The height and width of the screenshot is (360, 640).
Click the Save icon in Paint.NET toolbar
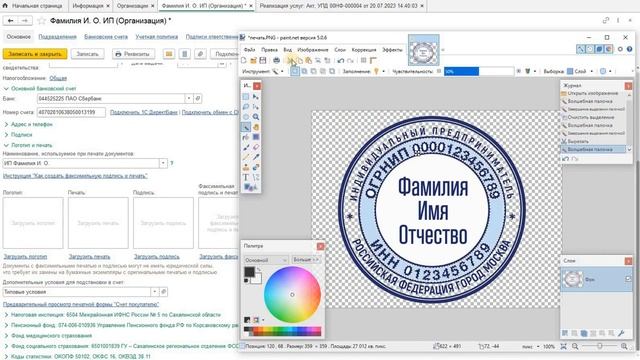(263, 60)
